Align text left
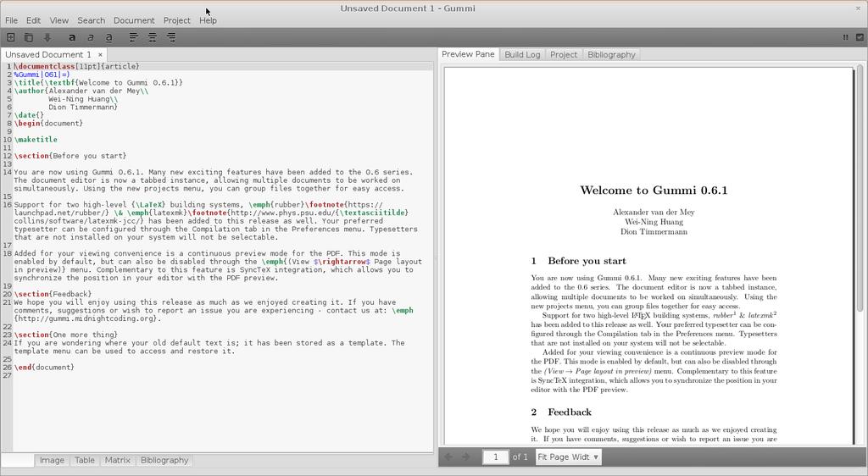This screenshot has width=868, height=476. (133, 37)
